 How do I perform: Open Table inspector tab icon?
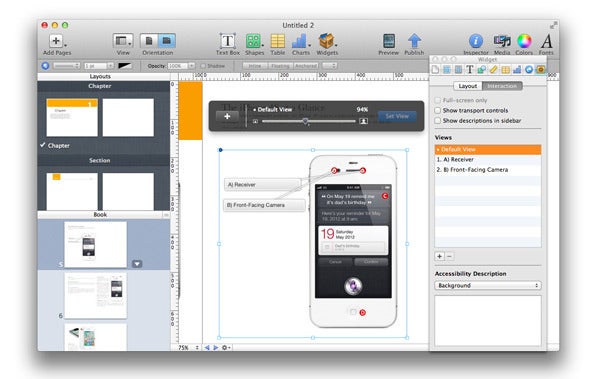point(505,70)
